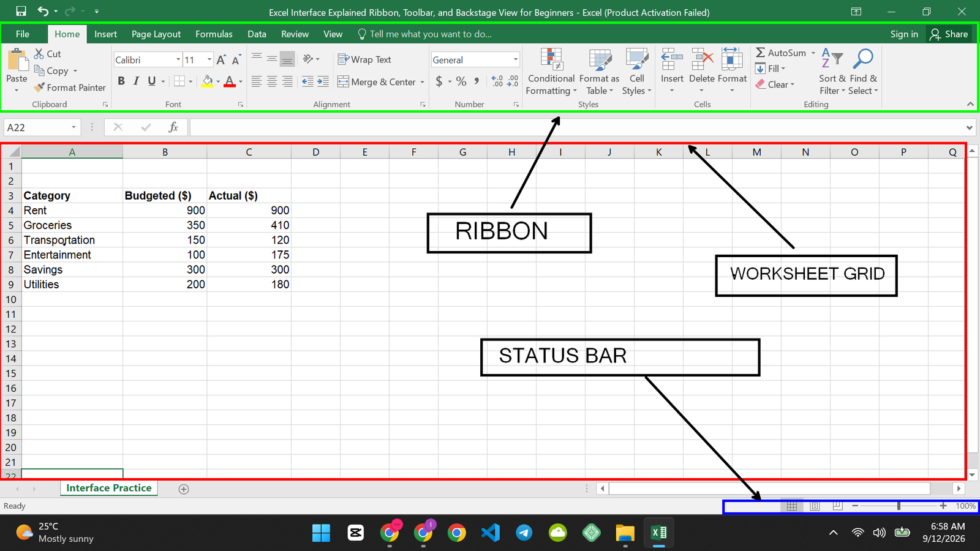Image resolution: width=980 pixels, height=551 pixels.
Task: Add a new sheet with plus icon
Action: 184,489
